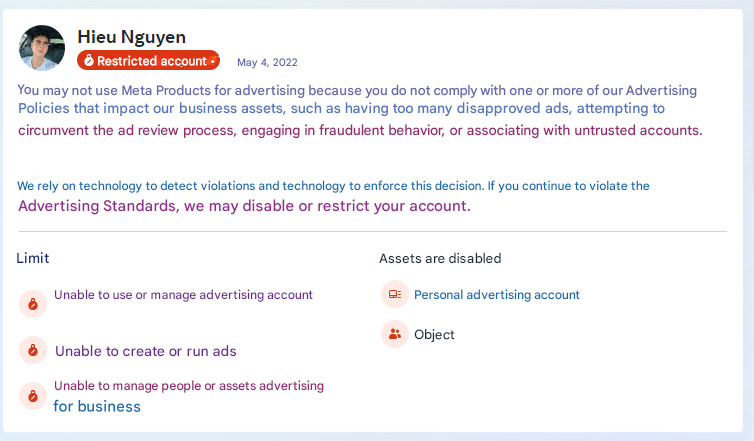754x441 pixels.
Task: Click 'Unable to use or manage advertising account' text
Action: tap(183, 295)
